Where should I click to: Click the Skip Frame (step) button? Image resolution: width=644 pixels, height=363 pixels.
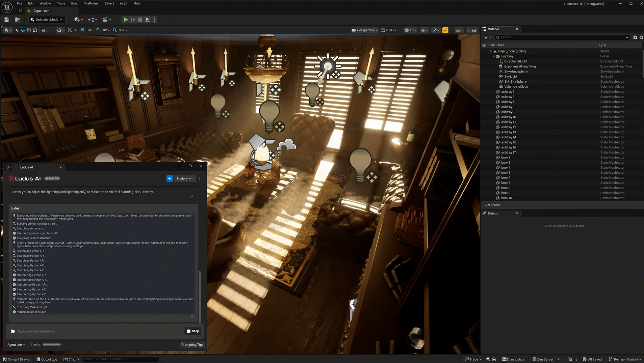click(x=133, y=20)
